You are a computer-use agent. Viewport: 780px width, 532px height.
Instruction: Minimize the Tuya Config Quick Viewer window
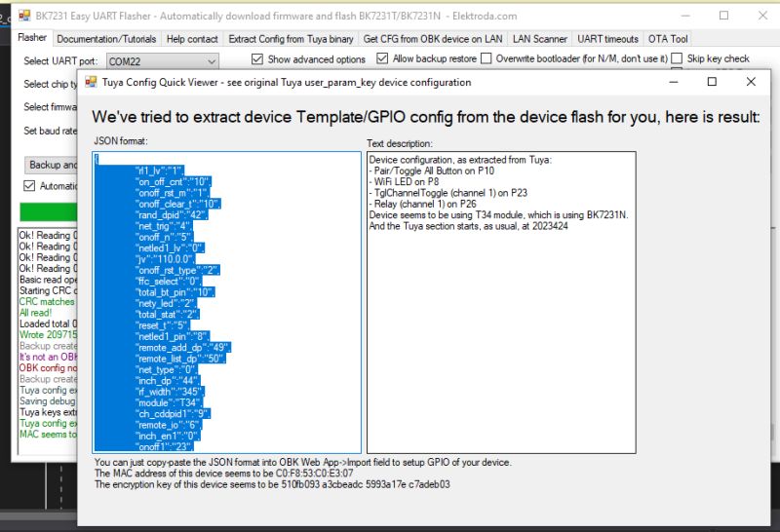click(674, 82)
